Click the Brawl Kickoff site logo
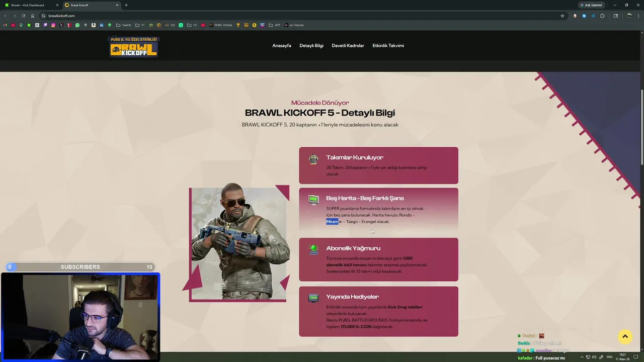Viewport: 644px width, 362px height. coord(134,46)
